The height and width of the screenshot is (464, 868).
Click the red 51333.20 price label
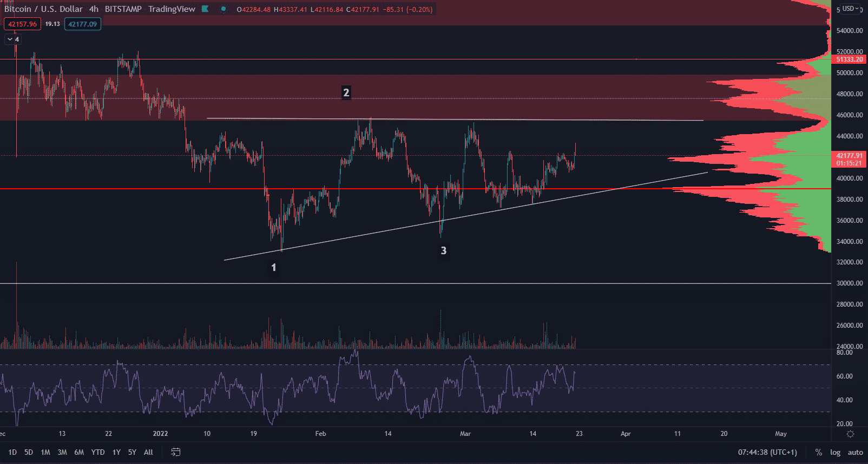[849, 59]
